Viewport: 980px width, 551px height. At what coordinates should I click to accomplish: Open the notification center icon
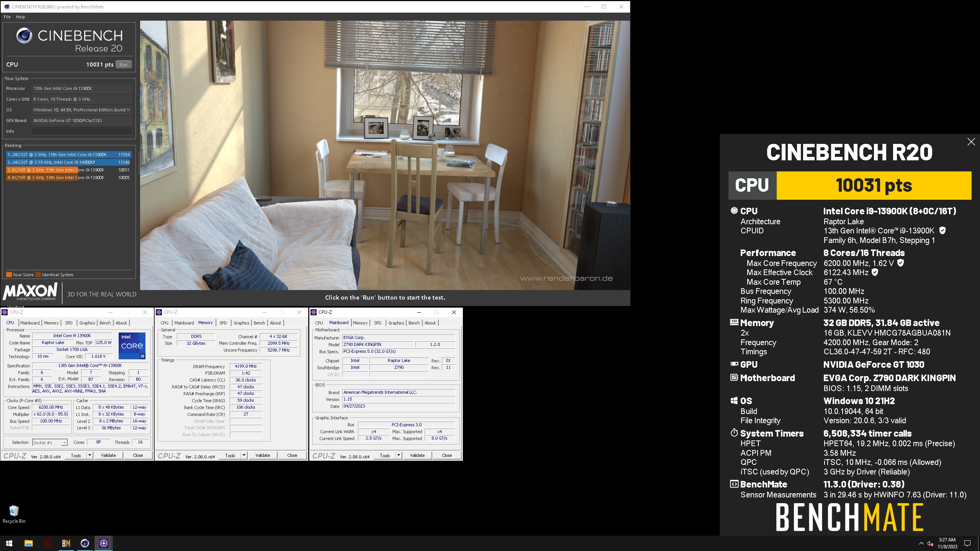pyautogui.click(x=967, y=543)
